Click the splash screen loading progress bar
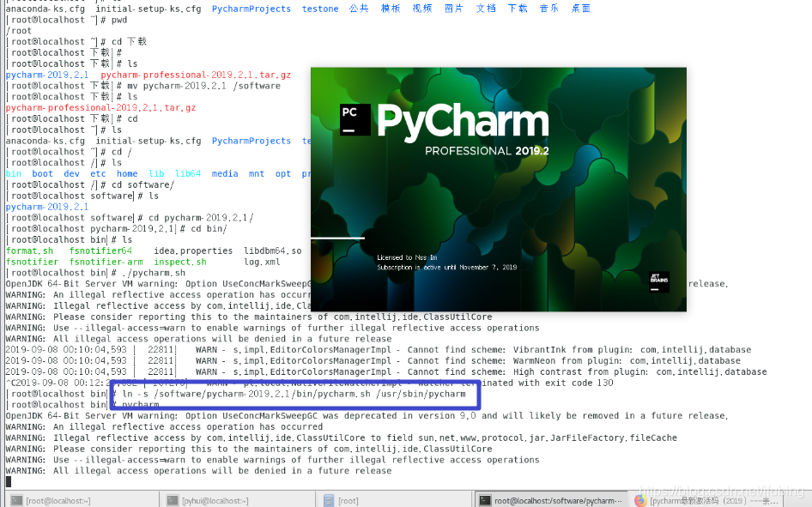Viewport: 812px width, 507px height. tap(337, 238)
